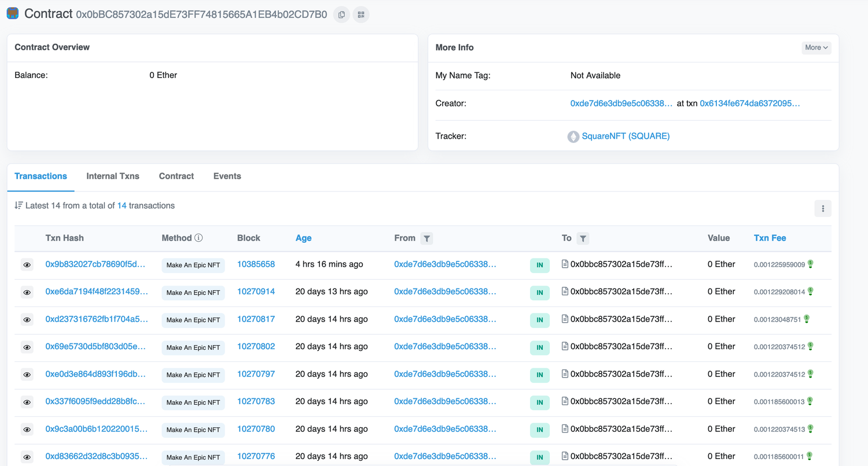The height and width of the screenshot is (466, 868).
Task: Show the QR code for contract address
Action: coord(361,14)
